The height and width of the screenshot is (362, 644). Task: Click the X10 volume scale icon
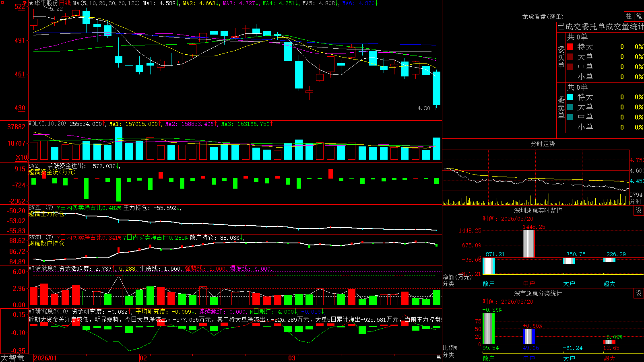coord(21,157)
